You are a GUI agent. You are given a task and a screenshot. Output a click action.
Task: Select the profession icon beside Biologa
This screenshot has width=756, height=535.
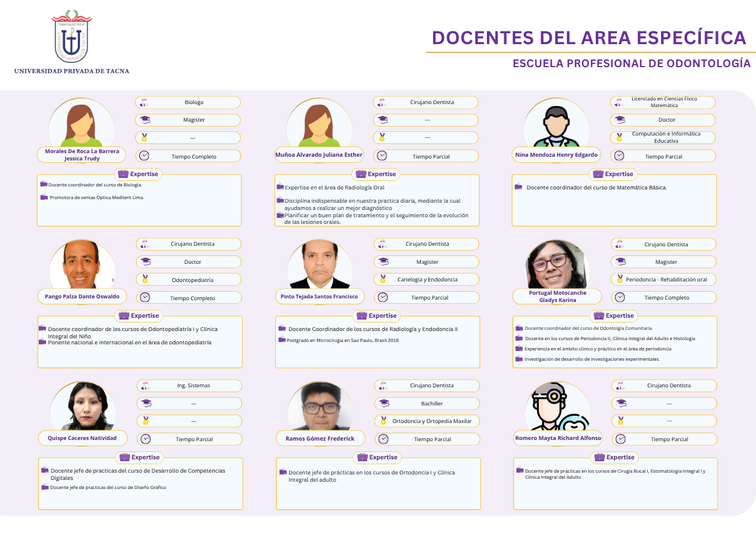[x=144, y=102]
